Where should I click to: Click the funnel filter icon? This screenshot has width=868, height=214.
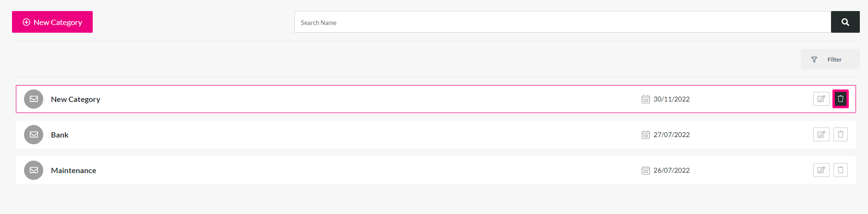coord(814,60)
